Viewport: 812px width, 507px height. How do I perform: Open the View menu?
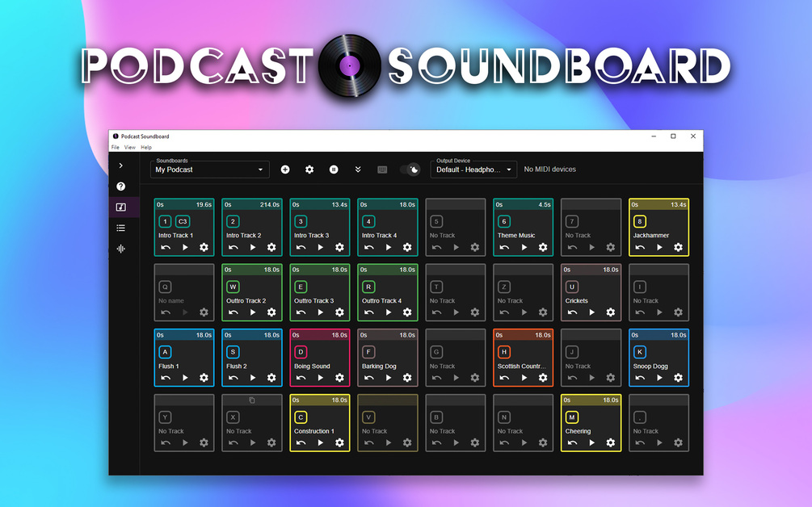[130, 147]
